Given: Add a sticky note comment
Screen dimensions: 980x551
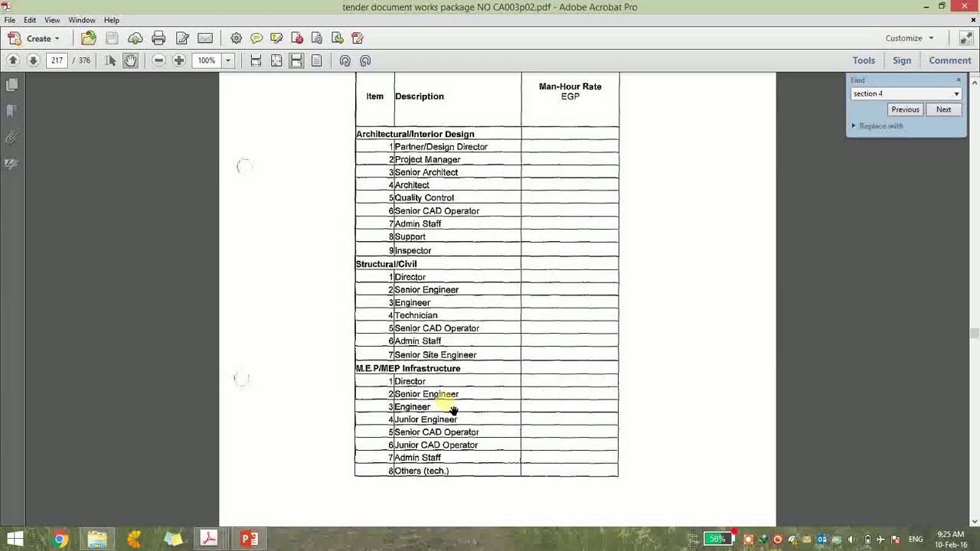Looking at the screenshot, I should 256,38.
